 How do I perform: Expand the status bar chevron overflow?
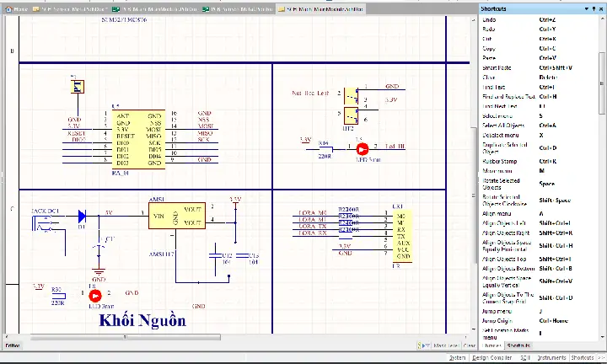pyautogui.click(x=601, y=358)
